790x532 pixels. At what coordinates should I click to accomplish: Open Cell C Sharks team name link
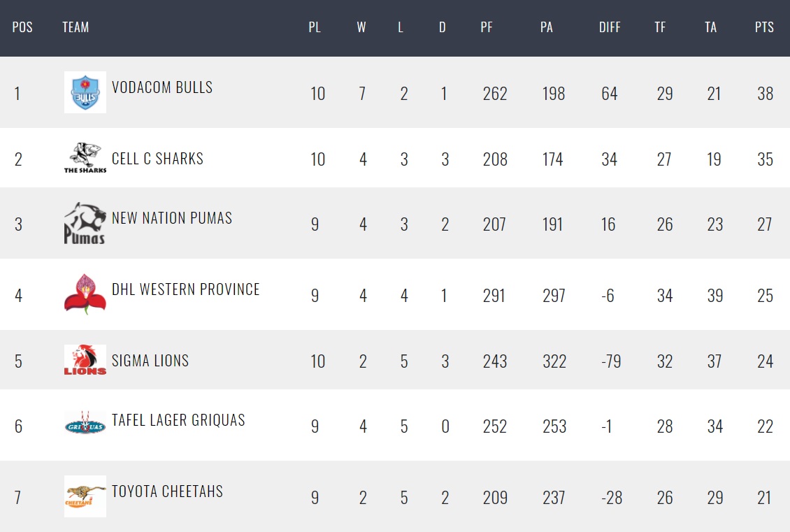pyautogui.click(x=158, y=159)
